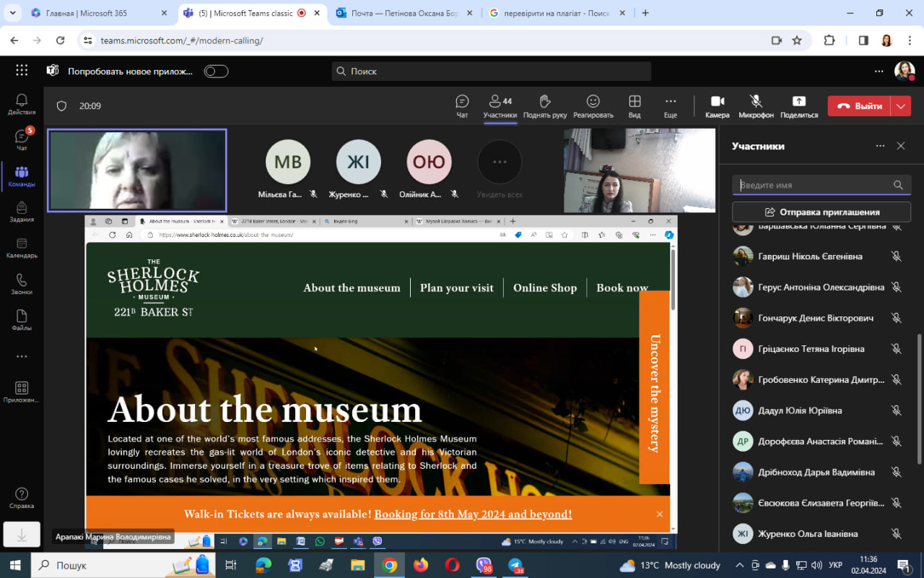
Task: Switch to the перевірити на плагіат tab
Action: point(557,13)
